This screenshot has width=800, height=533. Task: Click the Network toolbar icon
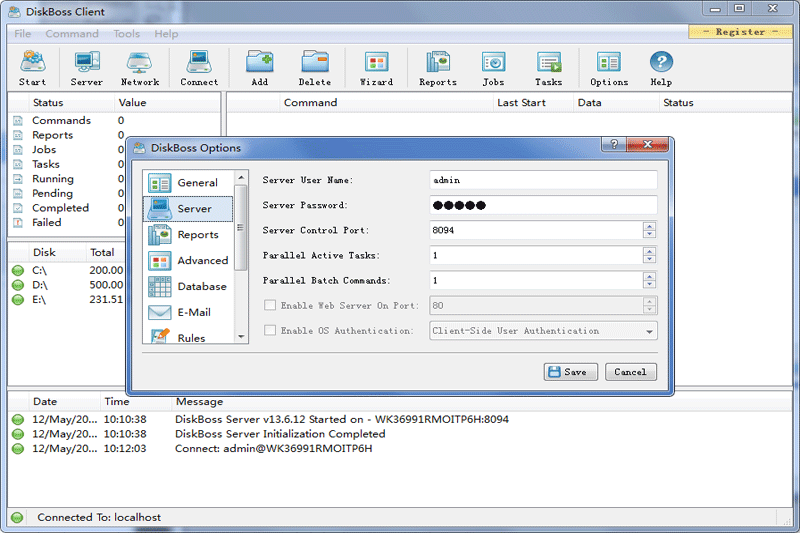[x=140, y=68]
